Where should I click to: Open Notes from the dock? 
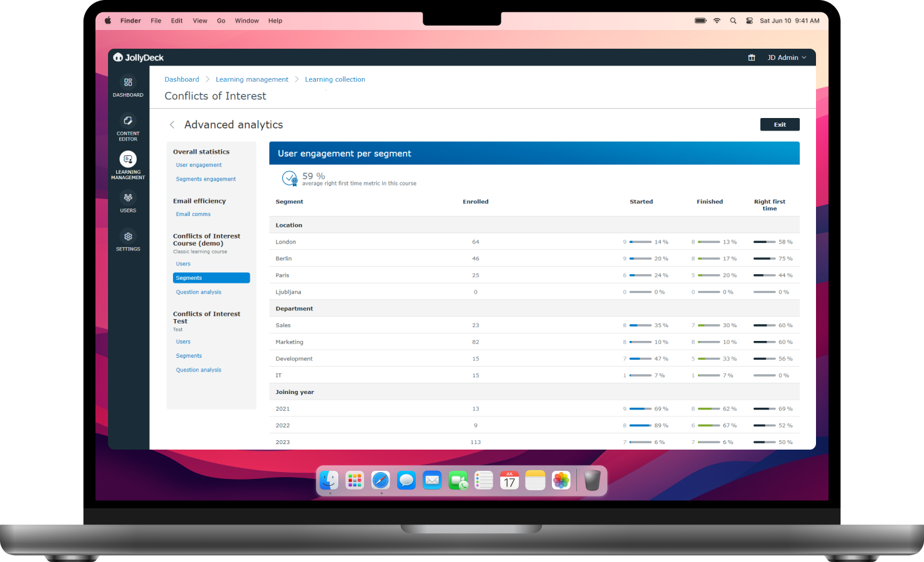point(535,480)
